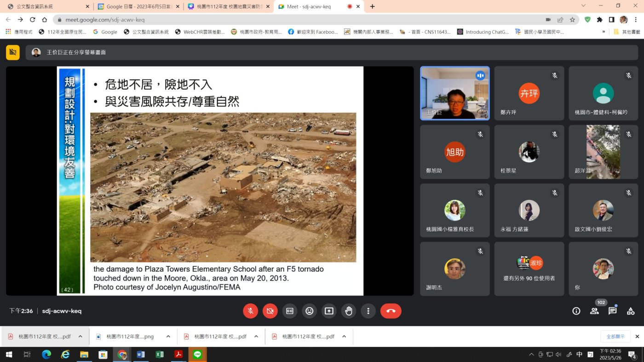Click the browser back arrow
644x362 pixels.
tap(8, 20)
